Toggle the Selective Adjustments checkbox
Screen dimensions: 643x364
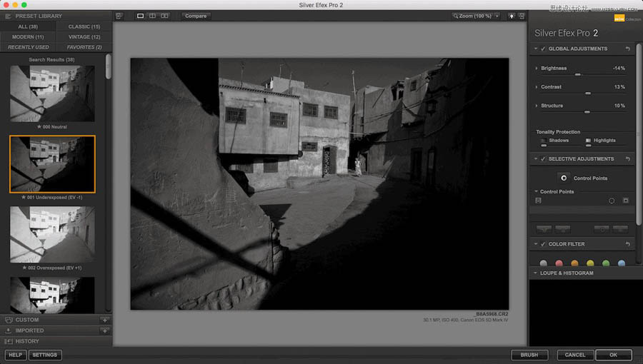click(543, 159)
